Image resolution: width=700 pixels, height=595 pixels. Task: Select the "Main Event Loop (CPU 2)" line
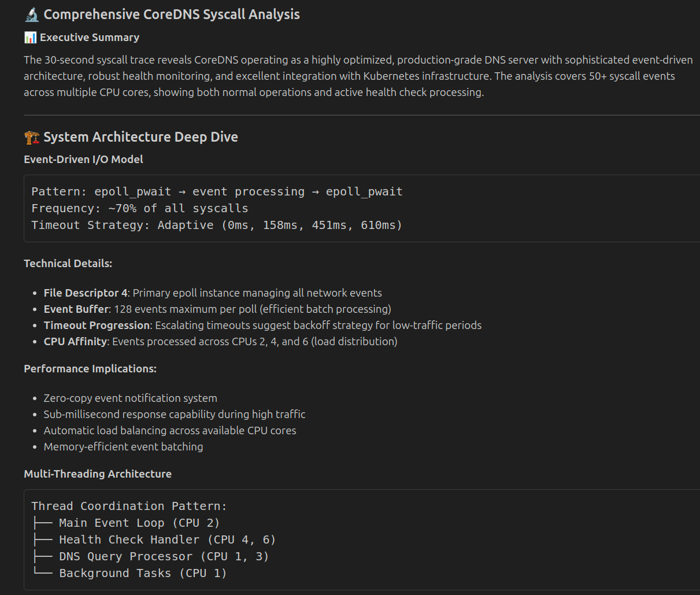coord(139,523)
